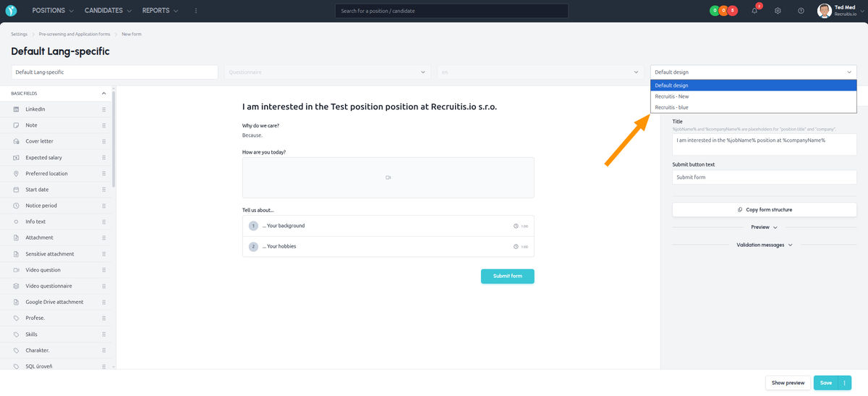
Task: Click the Notice period clock icon
Action: point(17,206)
